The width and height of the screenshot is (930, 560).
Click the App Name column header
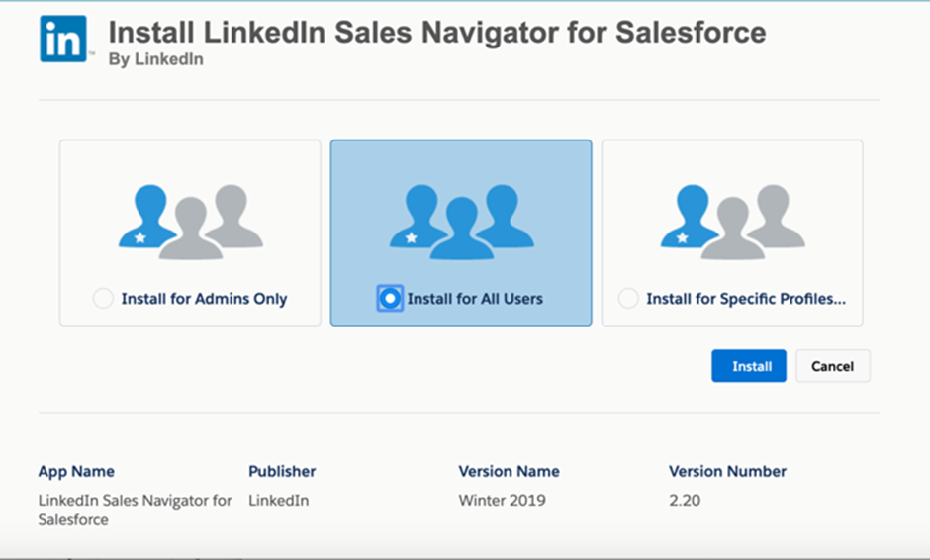tap(76, 471)
